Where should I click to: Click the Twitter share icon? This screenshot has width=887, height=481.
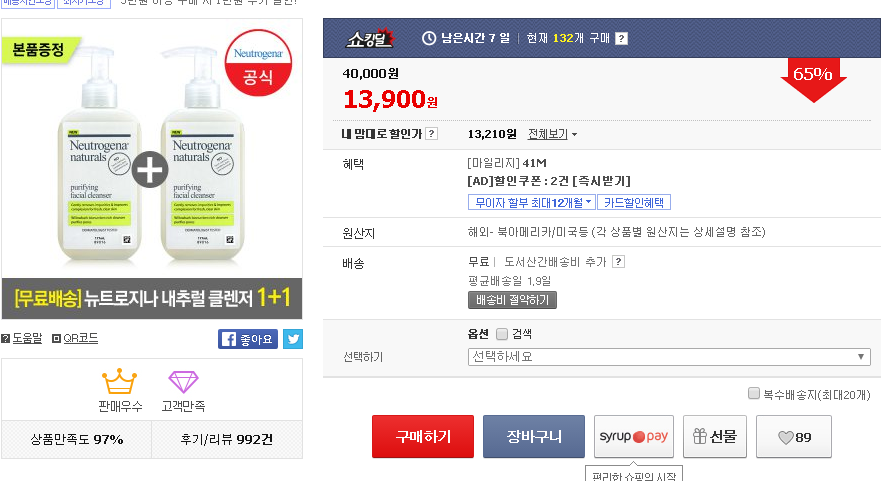click(x=293, y=339)
